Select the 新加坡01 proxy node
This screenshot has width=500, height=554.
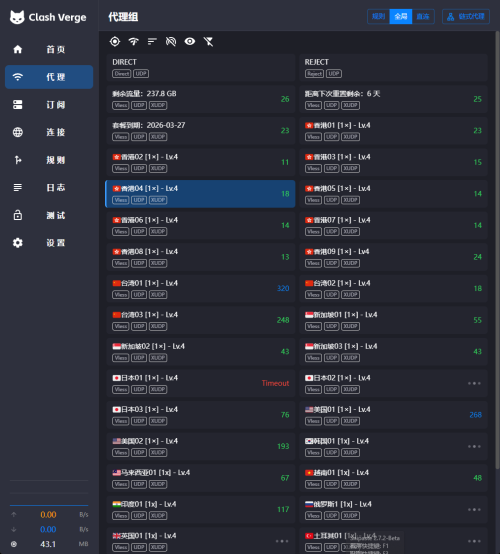click(x=393, y=320)
